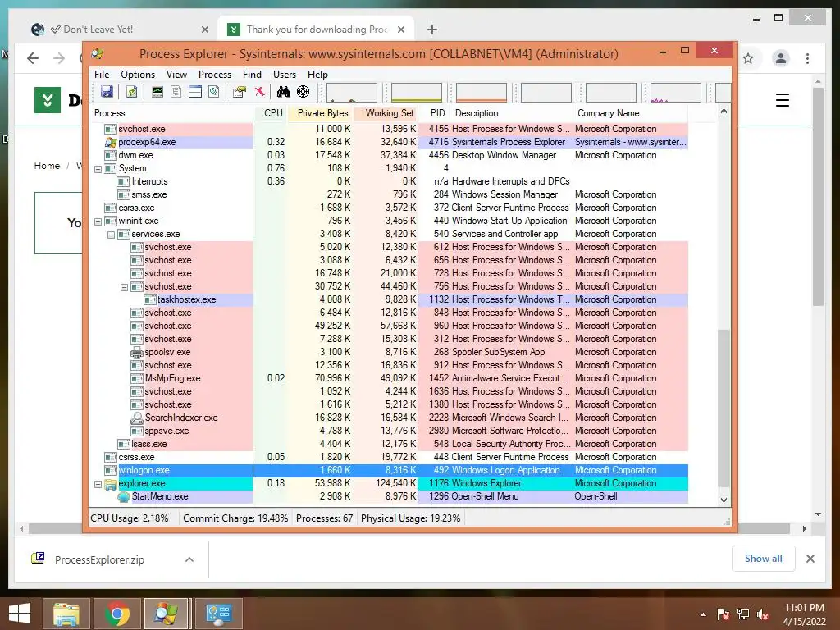
Task: Click the Refresh Now toolbar icon
Action: [131, 92]
